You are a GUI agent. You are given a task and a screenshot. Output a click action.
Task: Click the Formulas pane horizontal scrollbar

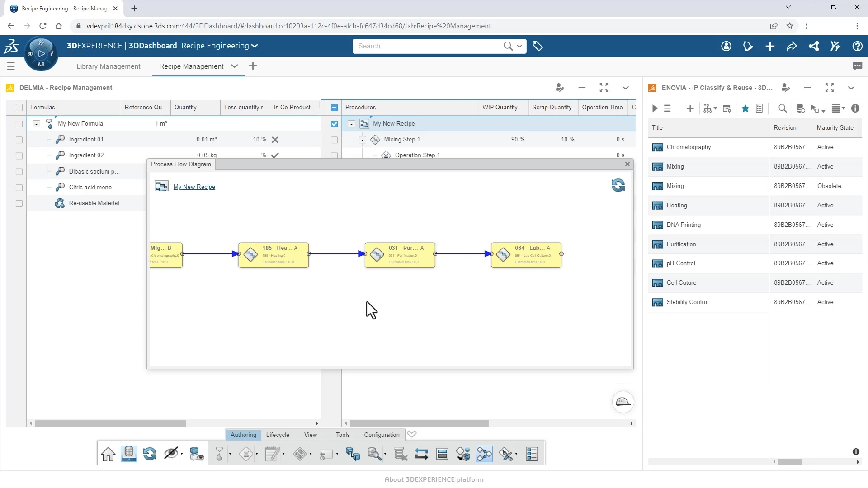[110, 423]
